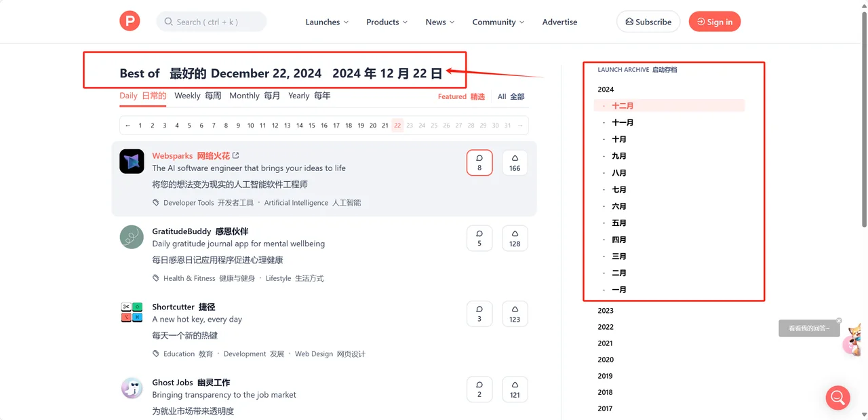Open the Health & Fitness topic tag

coord(209,278)
